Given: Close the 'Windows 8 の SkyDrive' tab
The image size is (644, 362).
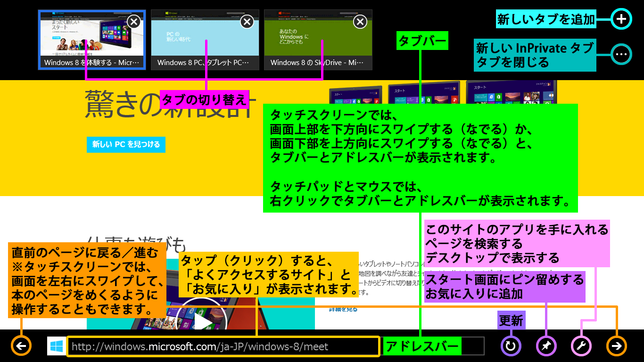Looking at the screenshot, I should [x=360, y=22].
